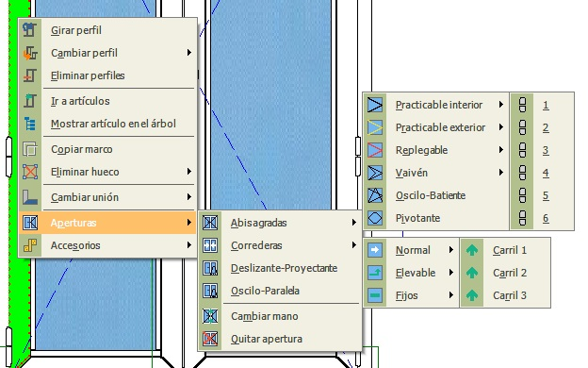
Task: Expand the Cambiar perfil submenu arrow
Action: pyautogui.click(x=189, y=53)
